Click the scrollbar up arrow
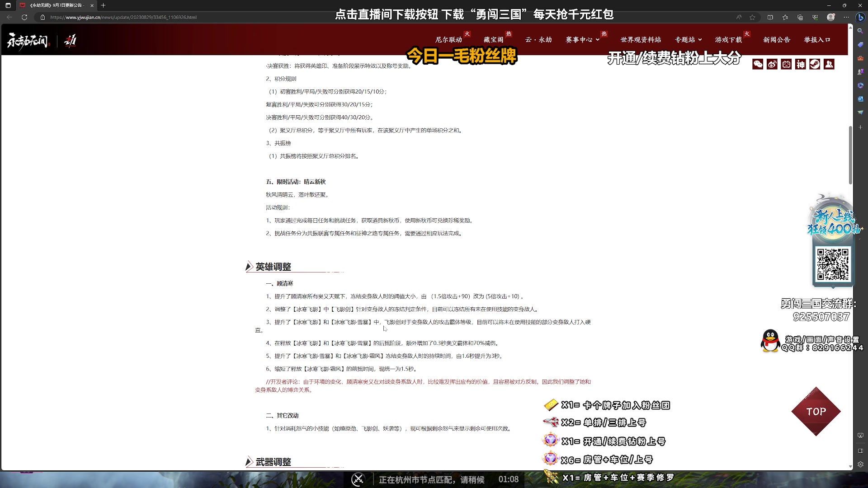Image resolution: width=868 pixels, height=488 pixels. coord(850,27)
